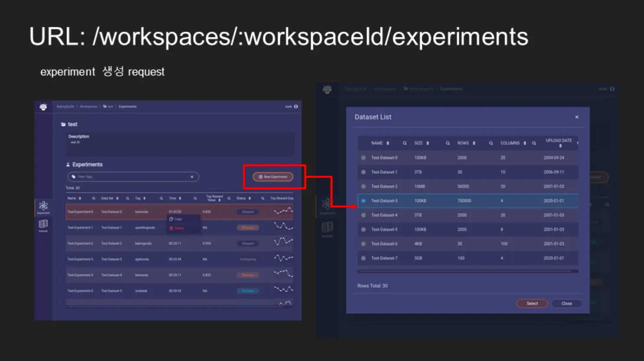Select the Test-Dataset-0 radio button
Viewport: 644px width, 361px height.
pos(363,158)
